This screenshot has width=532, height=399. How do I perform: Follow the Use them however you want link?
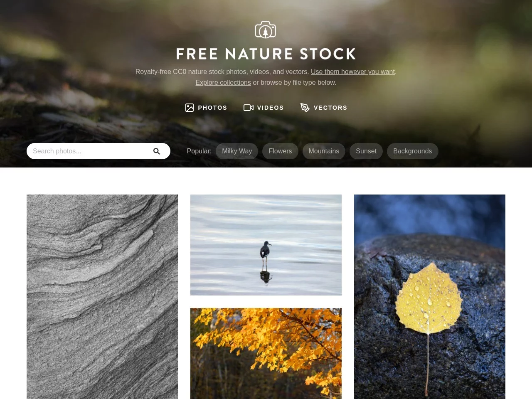tap(353, 72)
